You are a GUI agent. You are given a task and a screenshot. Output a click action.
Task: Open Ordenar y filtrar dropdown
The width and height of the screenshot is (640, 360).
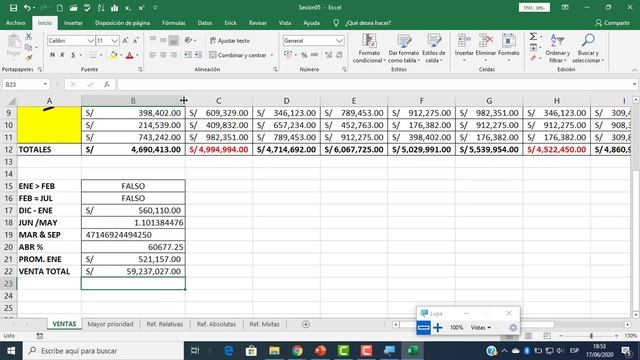click(x=557, y=49)
